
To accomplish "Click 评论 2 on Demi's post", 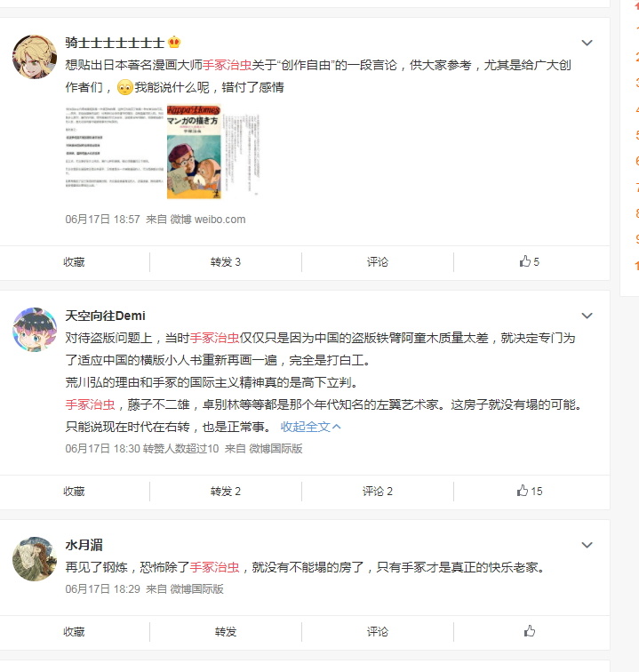I will [x=377, y=492].
